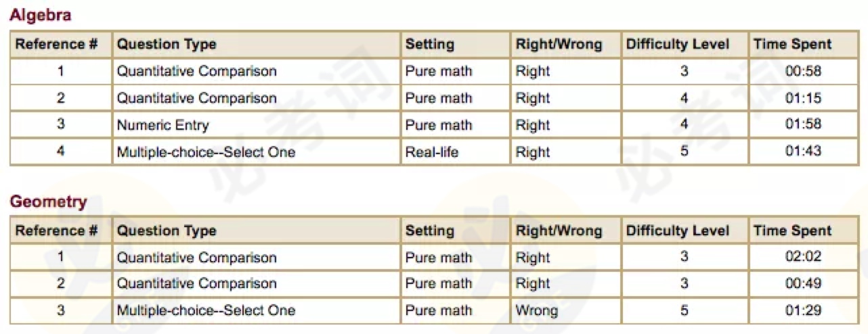Select Geometry Multiple-choice--Select One cell
Image resolution: width=868 pixels, height=334 pixels.
257,311
